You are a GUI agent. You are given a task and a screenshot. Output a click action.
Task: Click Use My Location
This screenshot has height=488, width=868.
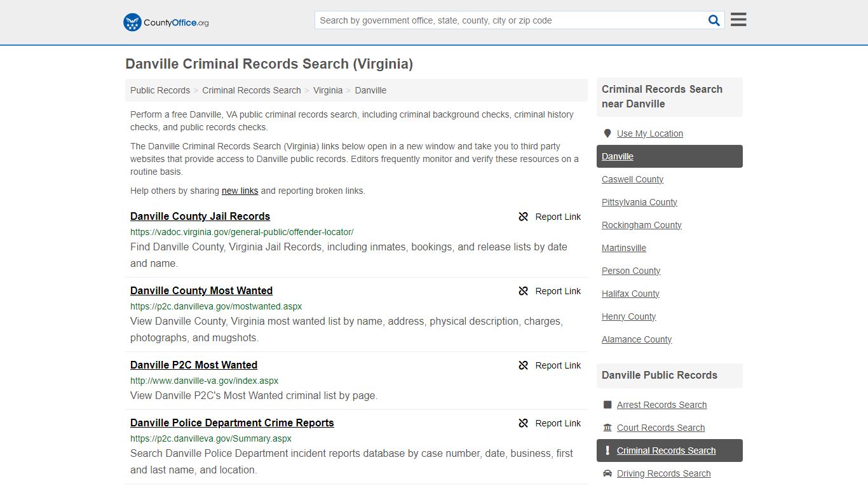[650, 133]
